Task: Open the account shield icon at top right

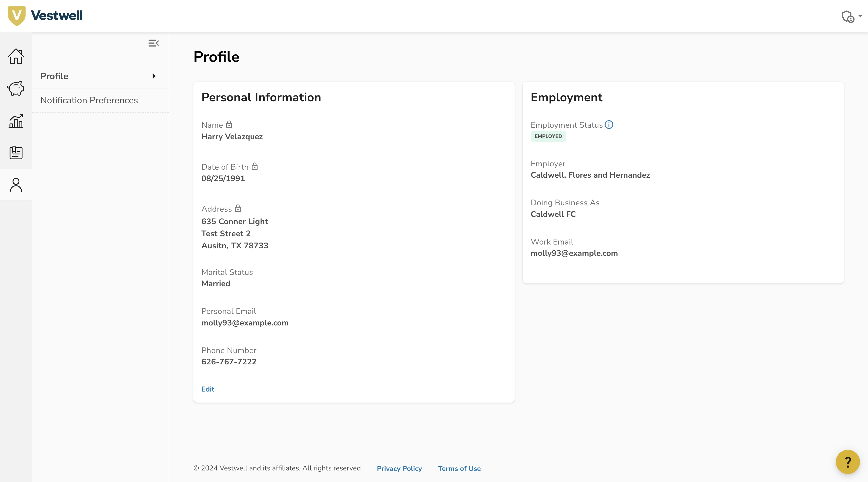Action: tap(848, 17)
